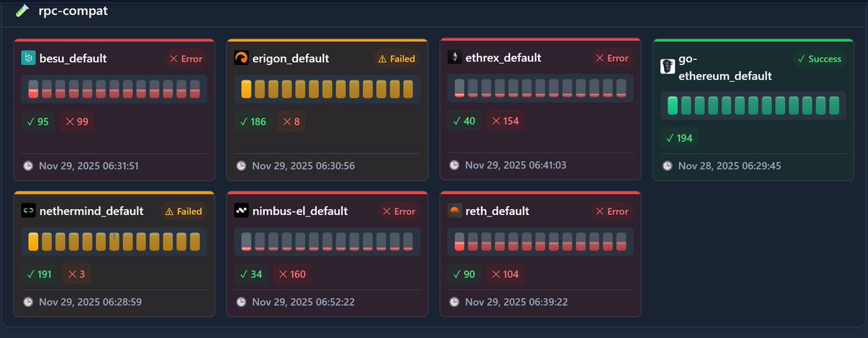
Task: Click the 90 passed count on reth_default
Action: coord(464,274)
